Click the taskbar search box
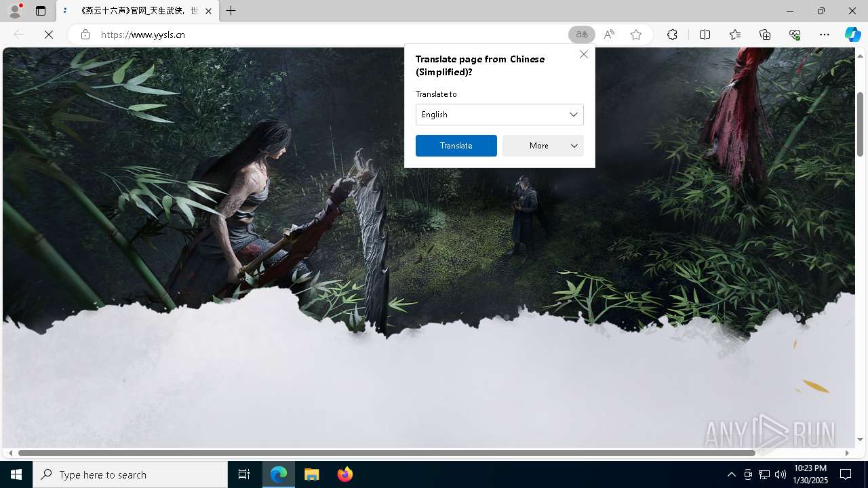Image resolution: width=868 pixels, height=488 pixels. pyautogui.click(x=130, y=474)
